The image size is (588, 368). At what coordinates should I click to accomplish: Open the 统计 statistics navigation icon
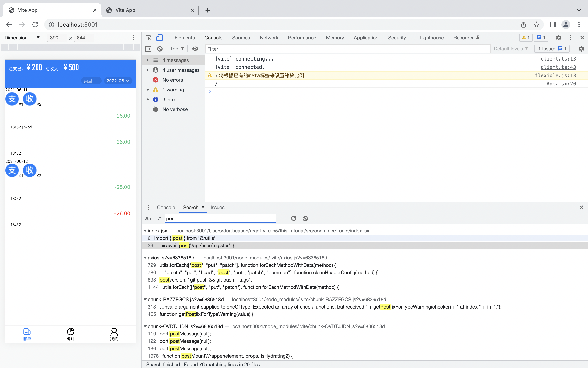(x=70, y=334)
